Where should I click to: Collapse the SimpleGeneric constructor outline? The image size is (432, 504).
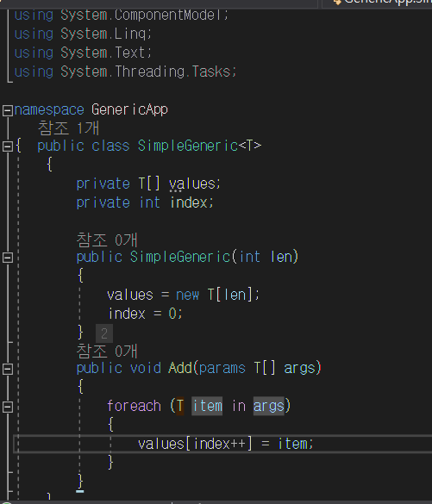pyautogui.click(x=8, y=258)
